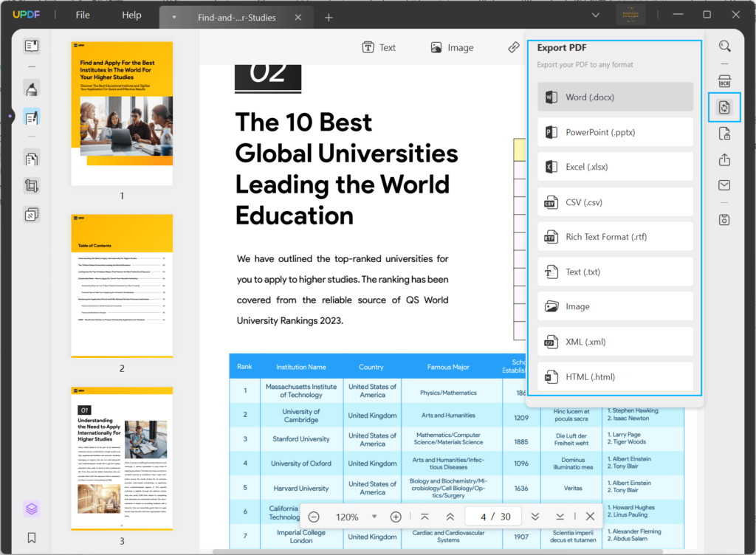Expand the zoom level 120% dropdown
Viewport: 756px width, 555px height.
coord(374,517)
